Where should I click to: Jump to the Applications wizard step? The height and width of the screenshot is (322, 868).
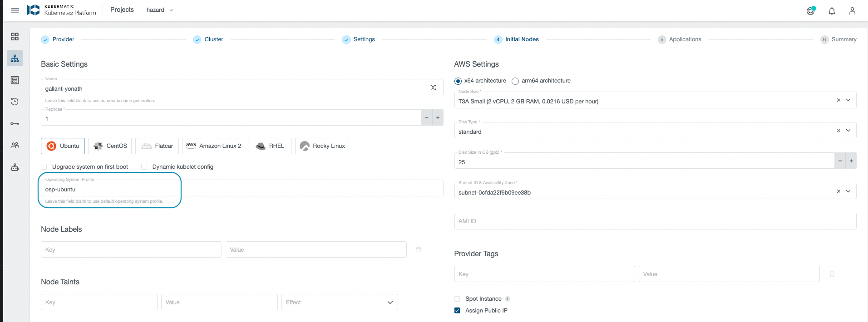[685, 39]
